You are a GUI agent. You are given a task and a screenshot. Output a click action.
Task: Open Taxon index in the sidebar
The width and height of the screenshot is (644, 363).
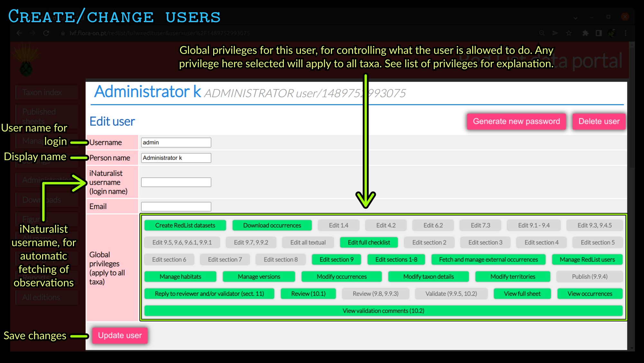(42, 93)
